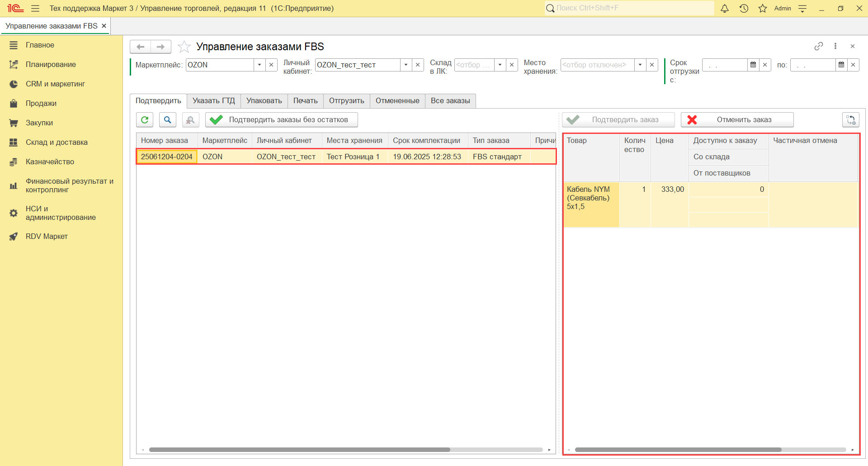Switch to the Упаковать tab

264,100
